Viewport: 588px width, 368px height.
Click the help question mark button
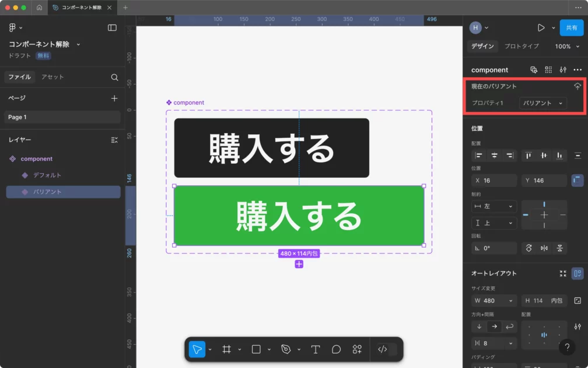pyautogui.click(x=567, y=347)
